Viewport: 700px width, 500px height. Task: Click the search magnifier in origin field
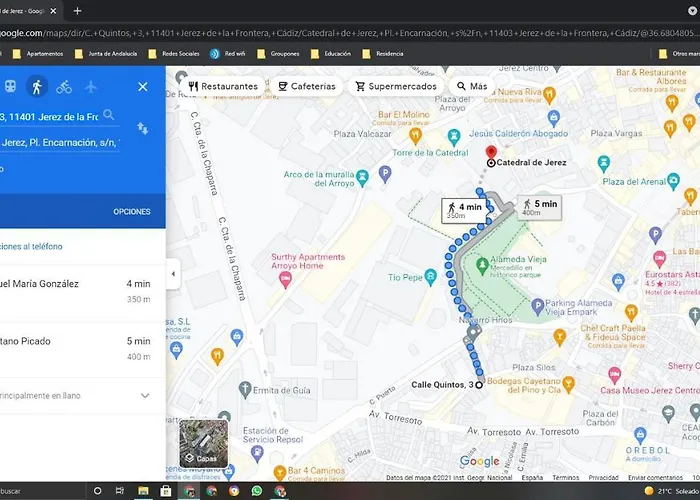pos(108,115)
